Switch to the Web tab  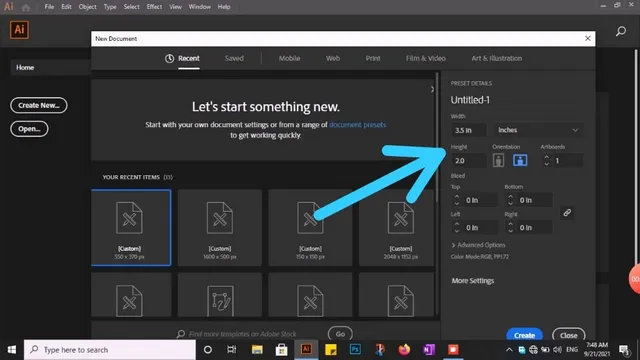point(333,58)
